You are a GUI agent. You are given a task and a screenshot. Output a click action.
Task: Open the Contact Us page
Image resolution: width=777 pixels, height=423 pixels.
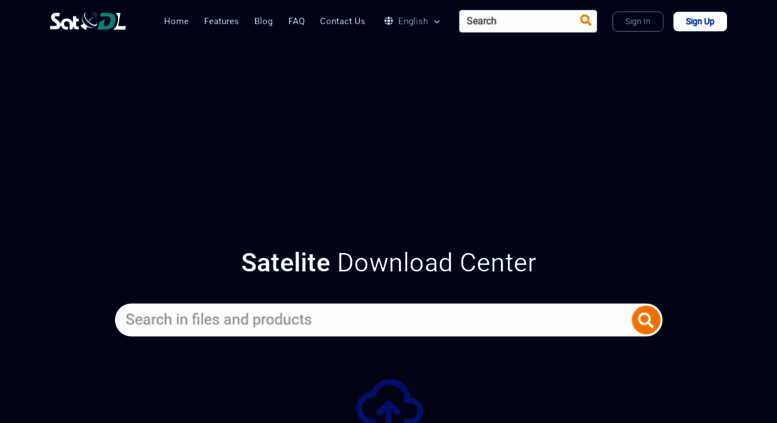tap(342, 21)
